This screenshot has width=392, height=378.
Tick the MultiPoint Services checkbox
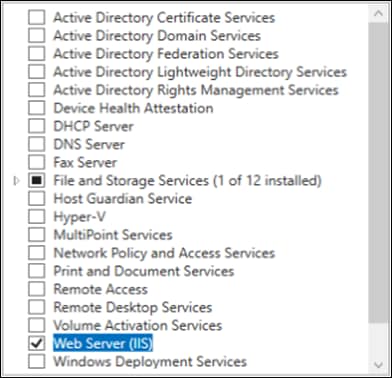tap(37, 235)
